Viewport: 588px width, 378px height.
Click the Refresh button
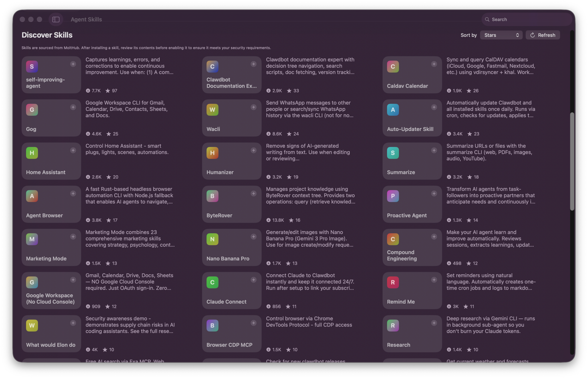click(542, 35)
